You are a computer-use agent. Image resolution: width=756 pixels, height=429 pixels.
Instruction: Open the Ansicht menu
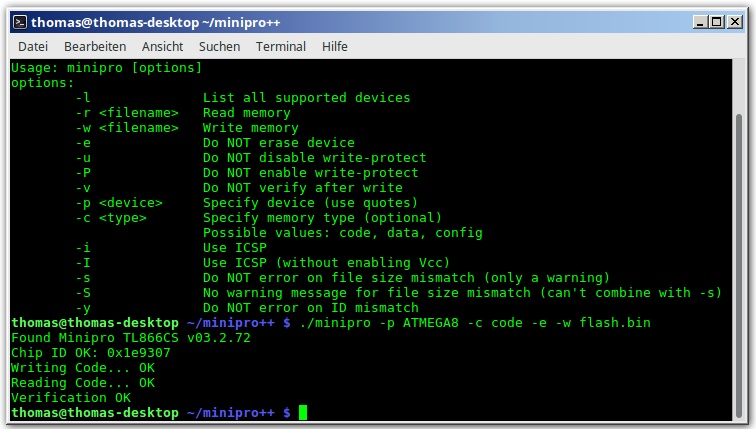pos(162,47)
